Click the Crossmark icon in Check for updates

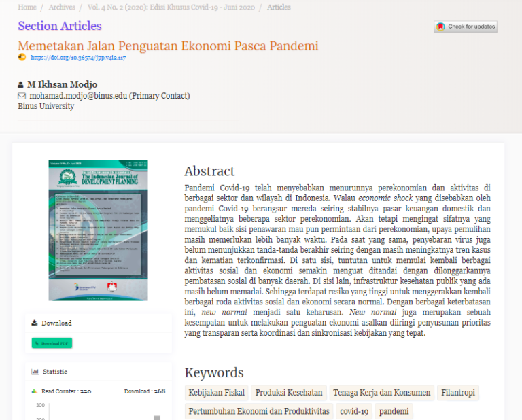point(441,27)
